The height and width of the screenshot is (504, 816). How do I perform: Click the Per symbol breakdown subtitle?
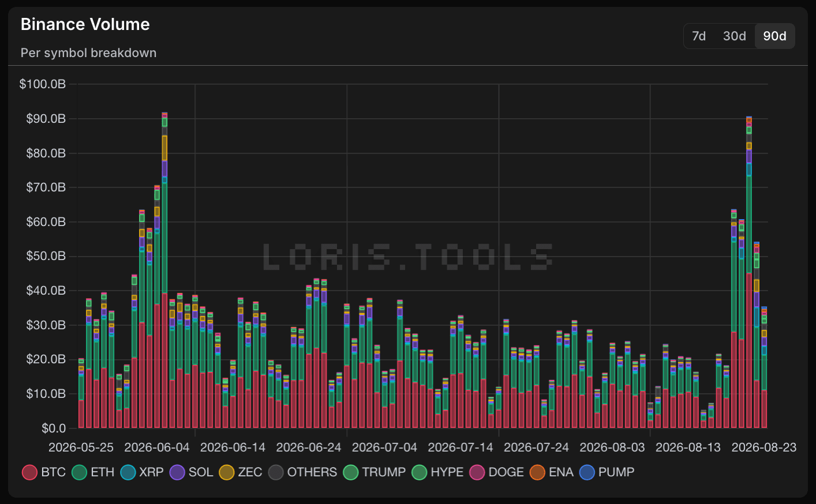(88, 52)
